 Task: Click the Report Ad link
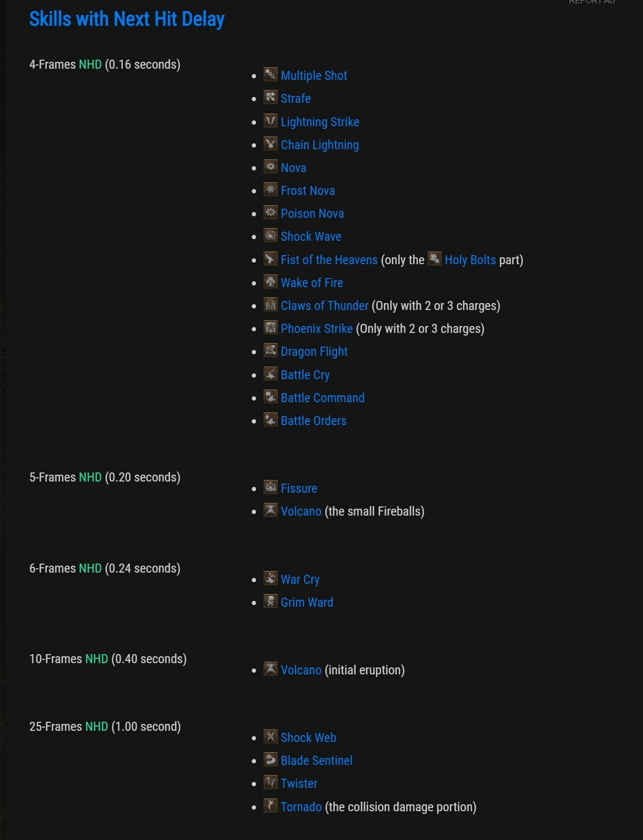coord(591,2)
